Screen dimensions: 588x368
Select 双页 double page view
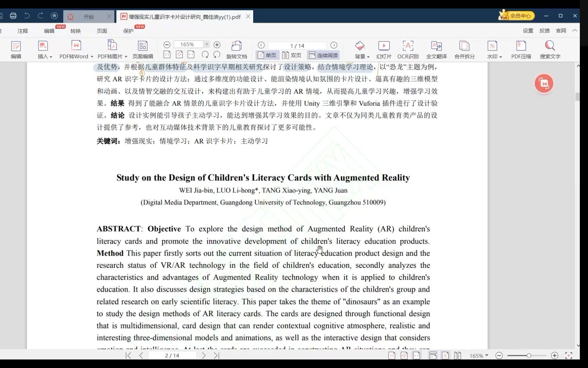pos(292,55)
